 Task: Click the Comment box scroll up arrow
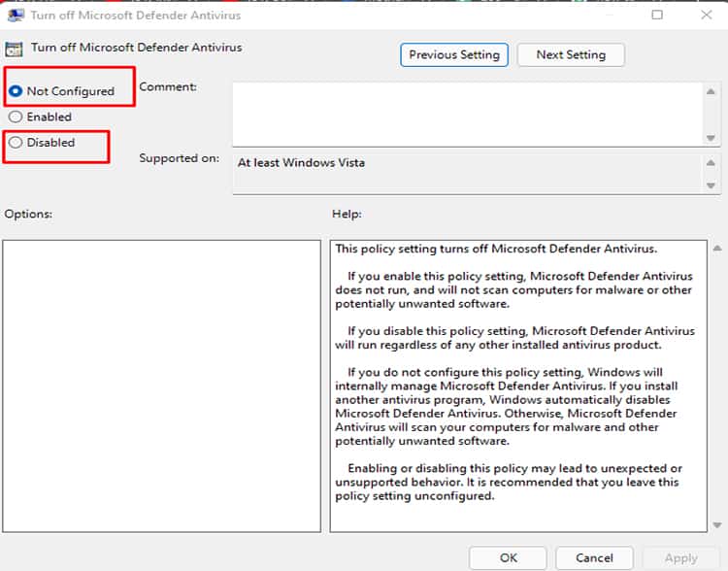(x=711, y=91)
